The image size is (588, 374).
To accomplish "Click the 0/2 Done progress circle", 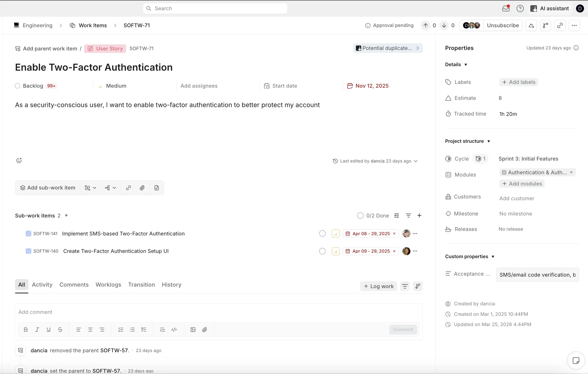I will coord(360,216).
